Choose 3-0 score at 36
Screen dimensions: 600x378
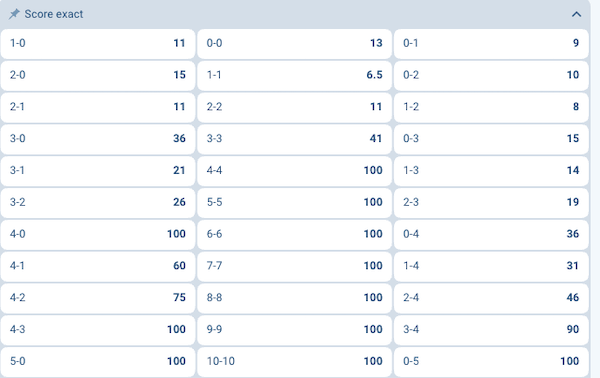[98, 138]
